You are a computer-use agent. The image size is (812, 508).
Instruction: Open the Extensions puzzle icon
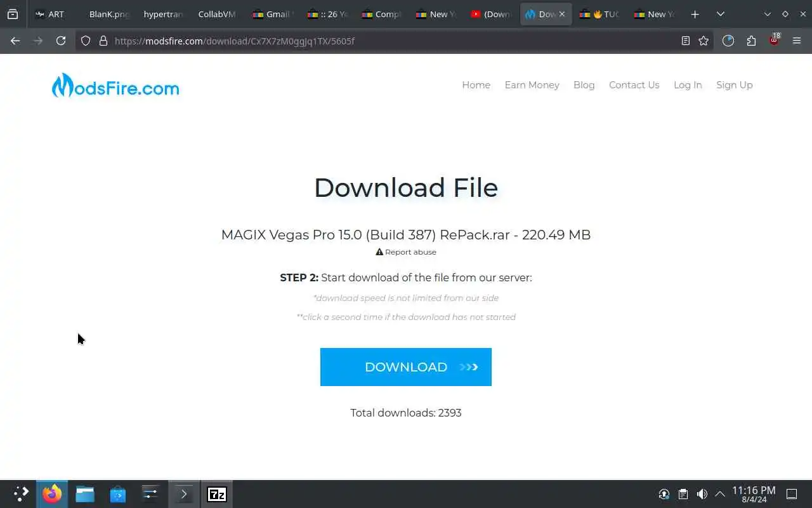(x=751, y=41)
